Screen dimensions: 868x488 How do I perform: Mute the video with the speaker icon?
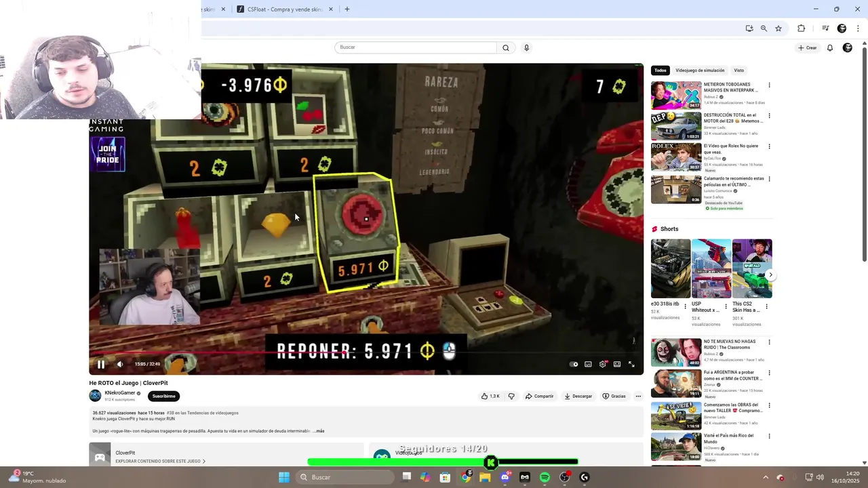click(120, 364)
